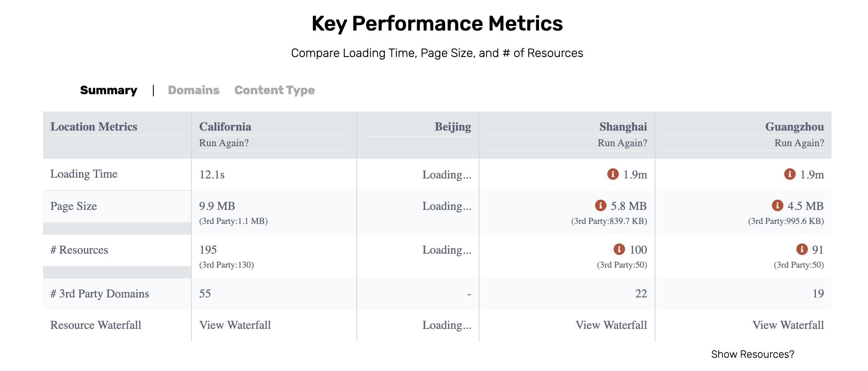Click the info icon beside Shanghai 100 resources
Screen dimensions: 868x371
619,249
